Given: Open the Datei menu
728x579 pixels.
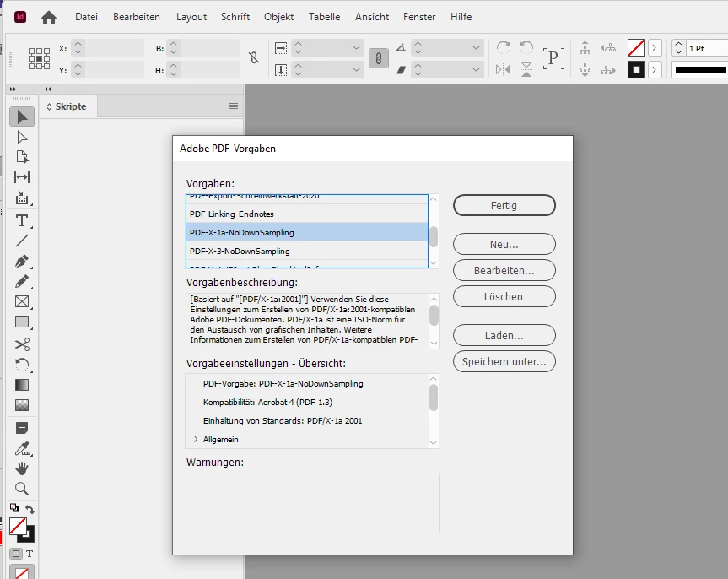Looking at the screenshot, I should 86,17.
